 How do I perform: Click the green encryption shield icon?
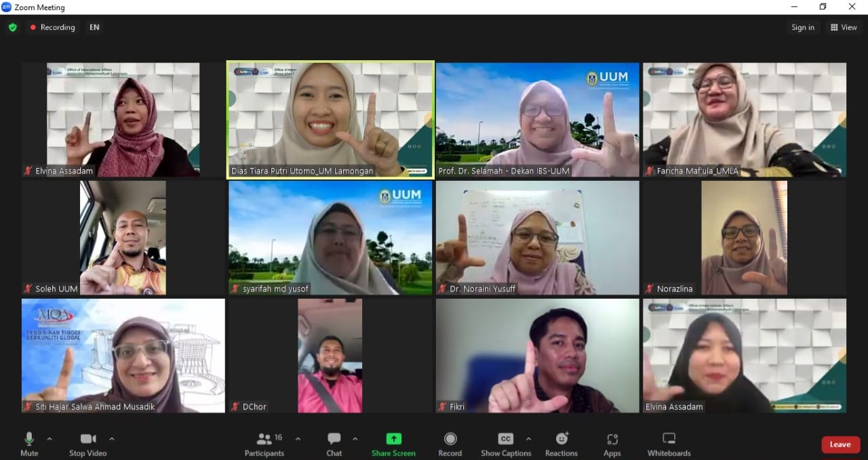click(x=12, y=27)
